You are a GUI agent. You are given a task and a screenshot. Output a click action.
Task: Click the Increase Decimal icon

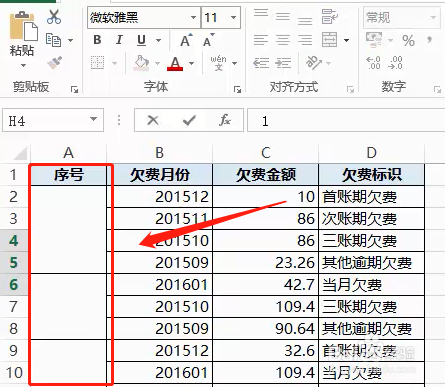(x=373, y=63)
